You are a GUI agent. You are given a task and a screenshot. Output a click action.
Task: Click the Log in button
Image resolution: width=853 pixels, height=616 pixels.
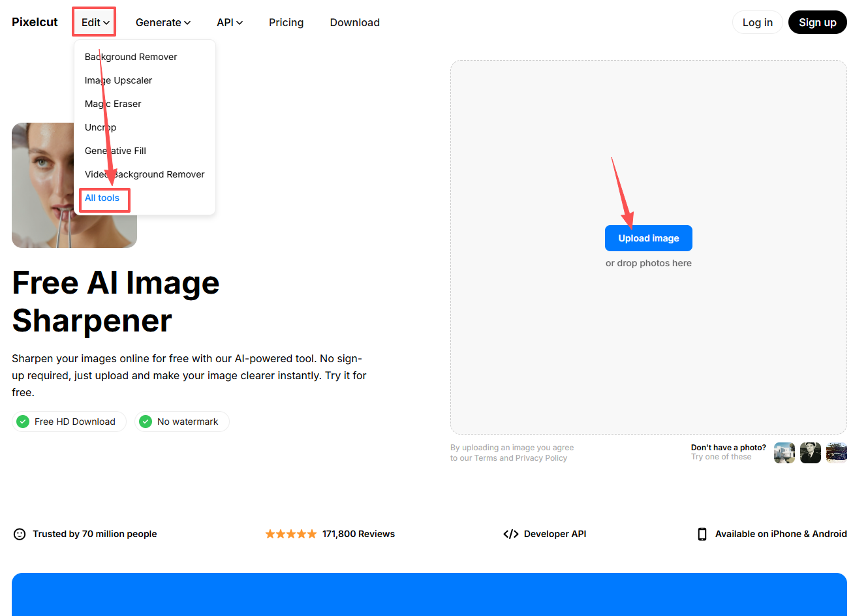click(x=758, y=22)
